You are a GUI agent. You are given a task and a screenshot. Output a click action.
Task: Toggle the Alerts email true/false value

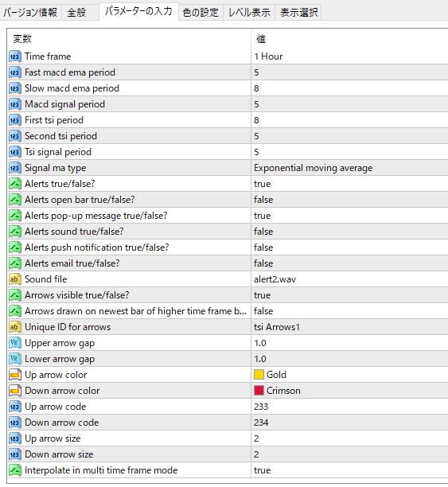coord(349,263)
